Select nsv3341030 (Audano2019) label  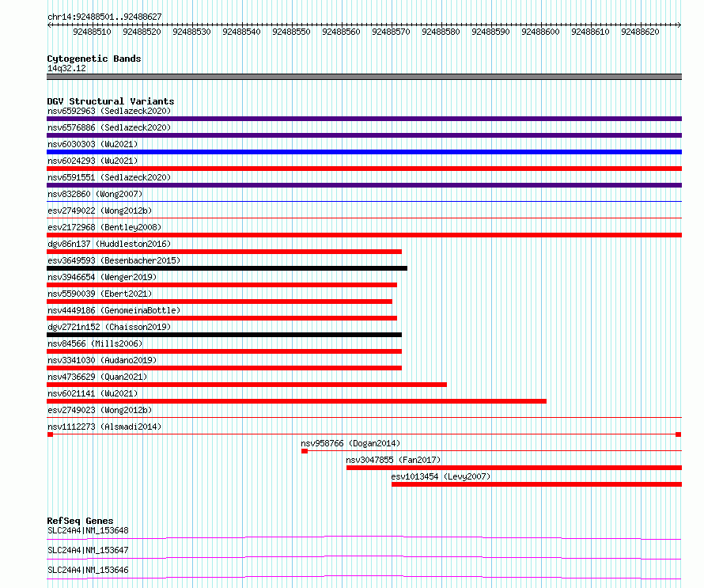pyautogui.click(x=102, y=360)
